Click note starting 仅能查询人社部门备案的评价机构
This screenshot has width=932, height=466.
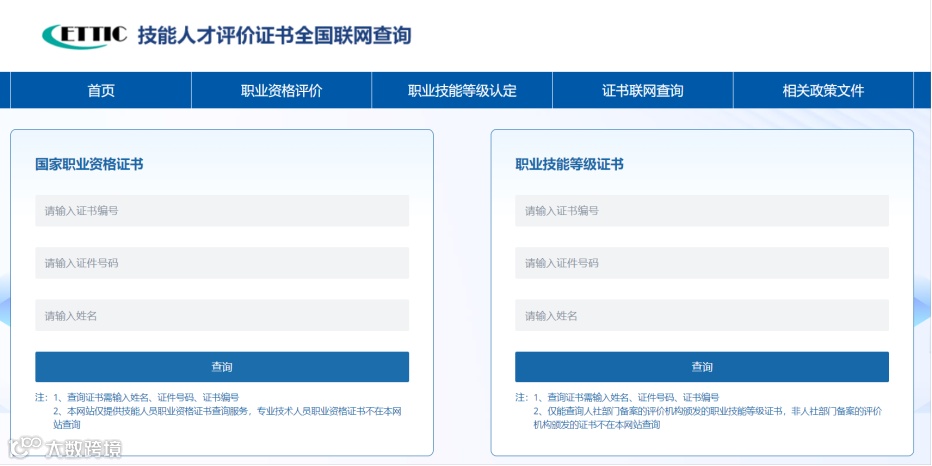pos(707,418)
